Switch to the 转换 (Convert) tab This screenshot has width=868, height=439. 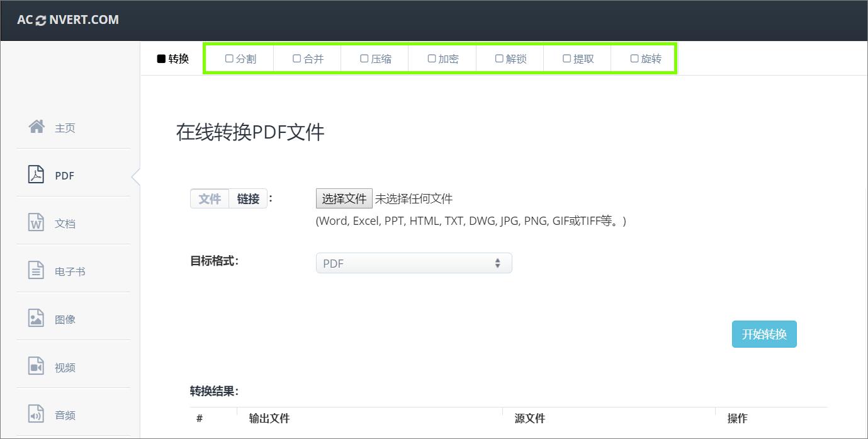coord(172,58)
